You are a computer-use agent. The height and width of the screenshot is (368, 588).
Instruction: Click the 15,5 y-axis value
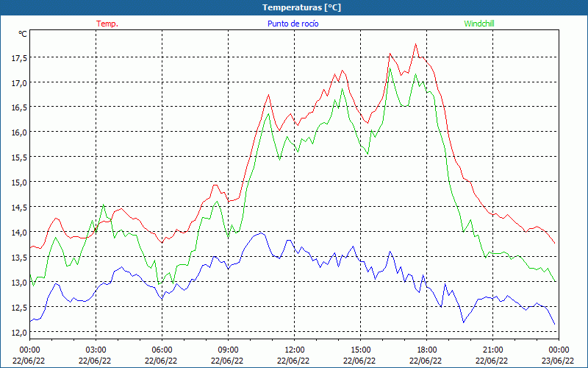click(x=19, y=158)
